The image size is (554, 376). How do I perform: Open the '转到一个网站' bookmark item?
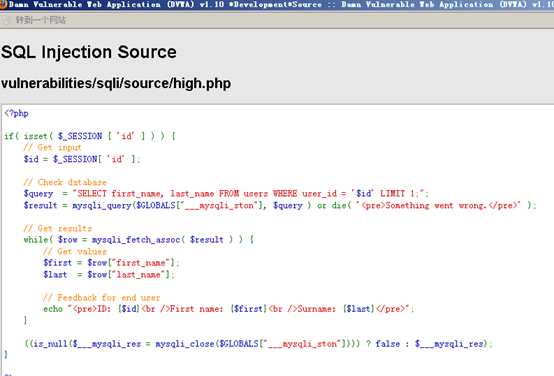click(40, 20)
